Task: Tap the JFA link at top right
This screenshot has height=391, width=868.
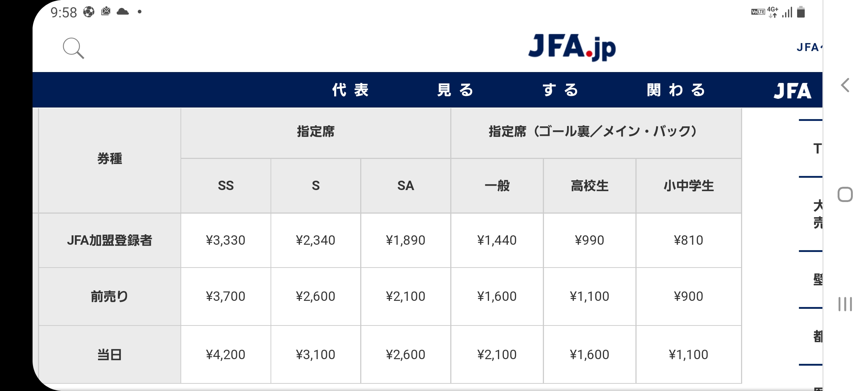Action: tap(809, 47)
